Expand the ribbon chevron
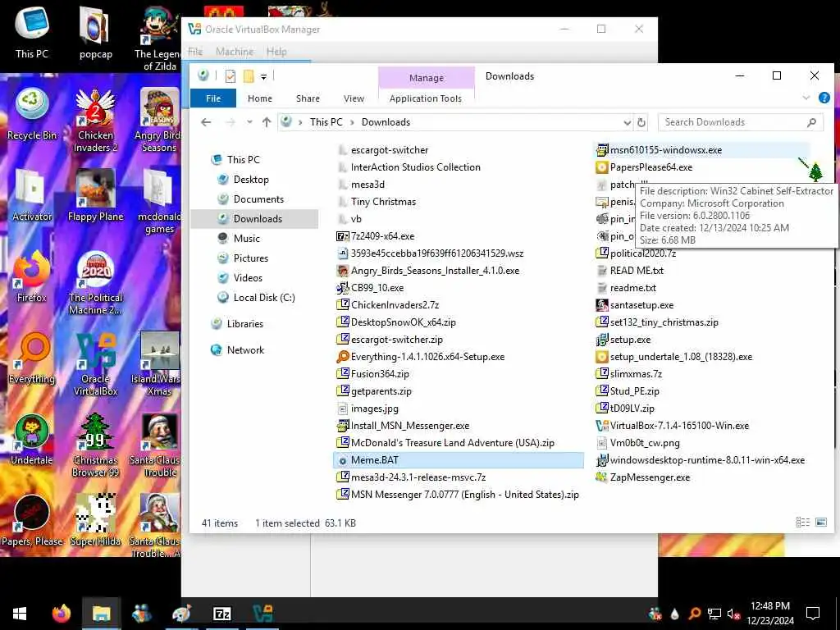 click(806, 98)
